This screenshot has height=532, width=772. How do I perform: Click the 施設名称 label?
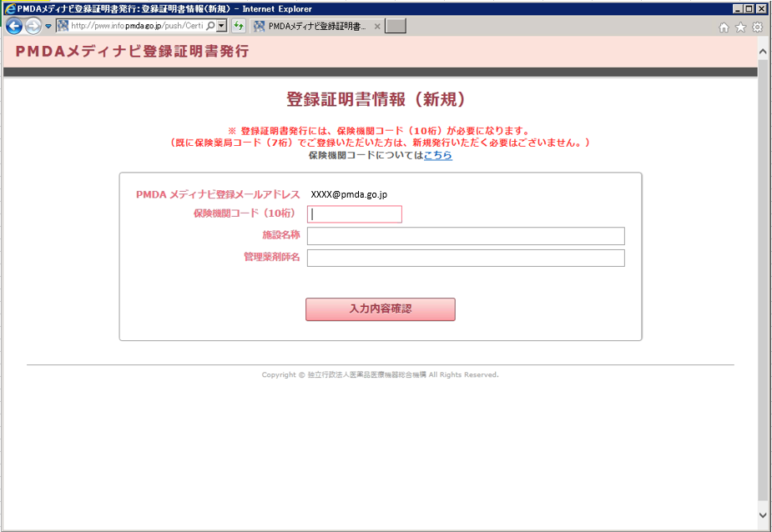tap(281, 235)
